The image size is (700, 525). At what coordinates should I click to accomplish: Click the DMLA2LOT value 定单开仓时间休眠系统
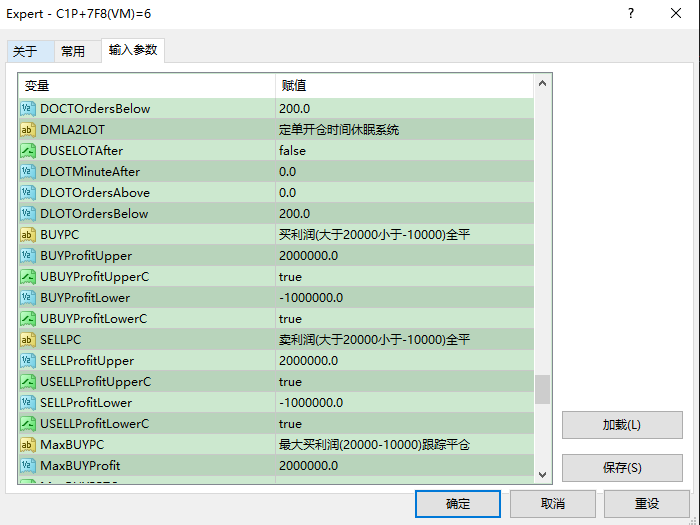click(339, 129)
